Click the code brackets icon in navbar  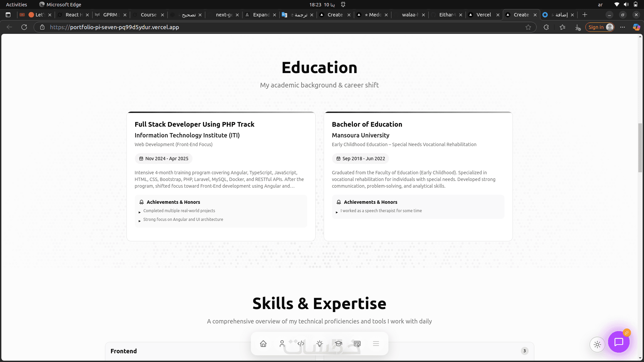(x=301, y=344)
